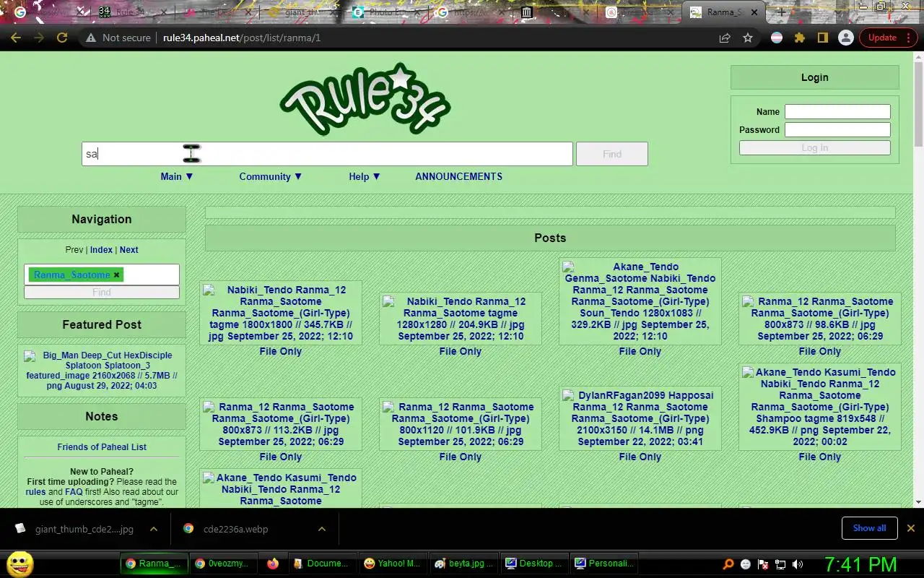
Task: Open the cde2236a.webp download item
Action: pos(235,529)
